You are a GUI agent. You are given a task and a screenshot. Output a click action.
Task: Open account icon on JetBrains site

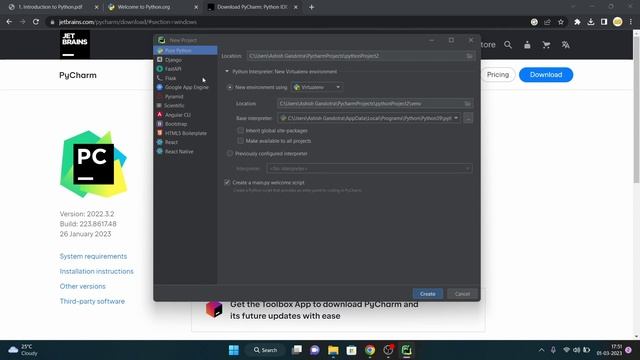(x=527, y=45)
